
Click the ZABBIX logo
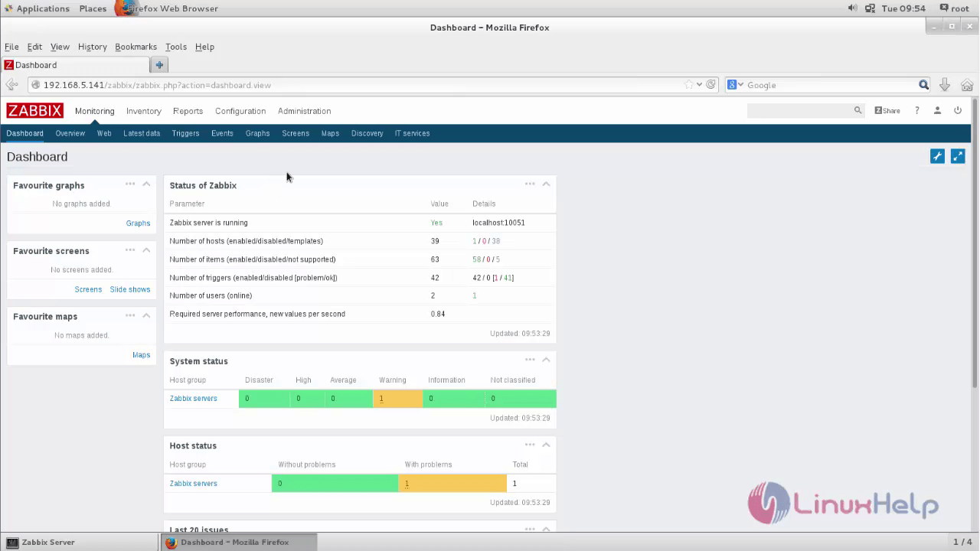[34, 111]
